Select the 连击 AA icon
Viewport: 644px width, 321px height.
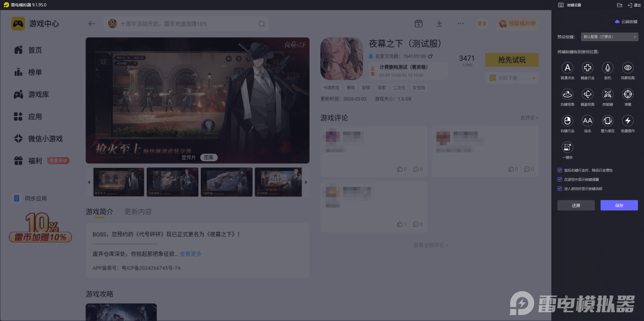pos(588,121)
